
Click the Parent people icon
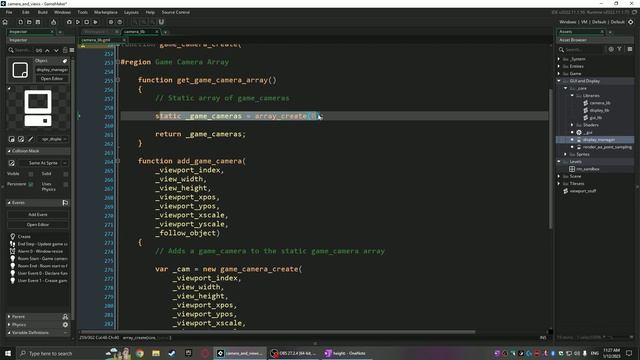65,317
